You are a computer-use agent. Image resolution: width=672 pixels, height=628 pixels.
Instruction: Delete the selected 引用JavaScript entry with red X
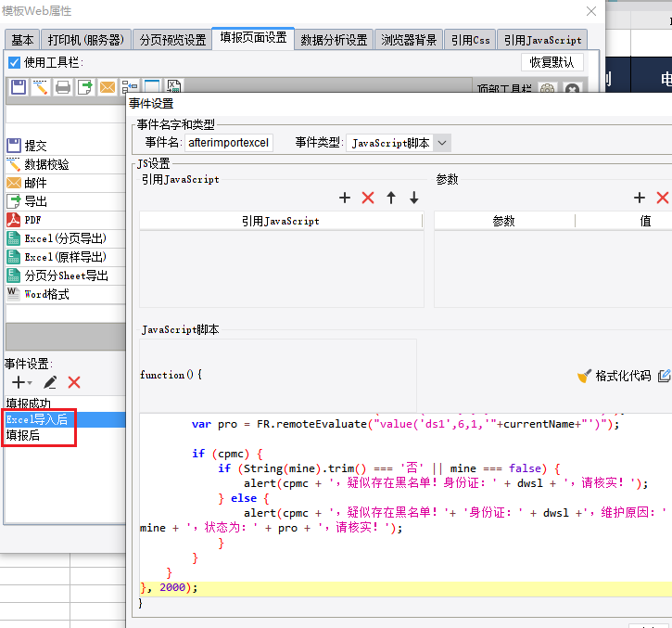[368, 198]
